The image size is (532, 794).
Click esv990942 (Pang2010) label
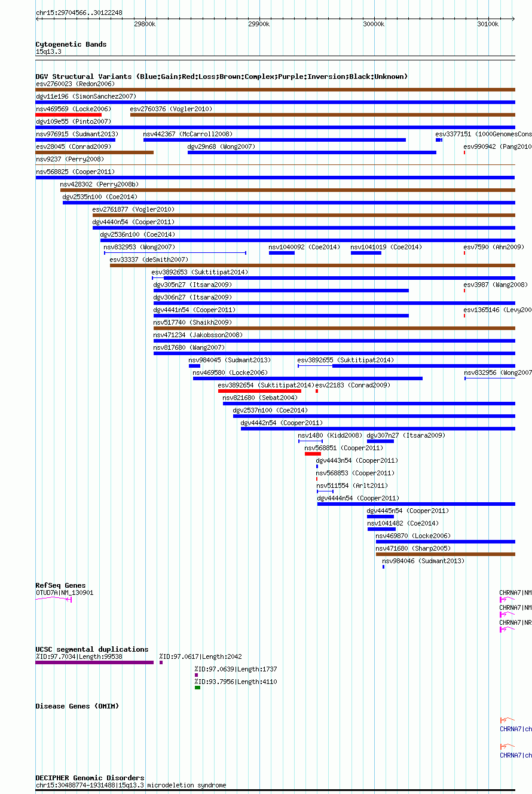(497, 146)
